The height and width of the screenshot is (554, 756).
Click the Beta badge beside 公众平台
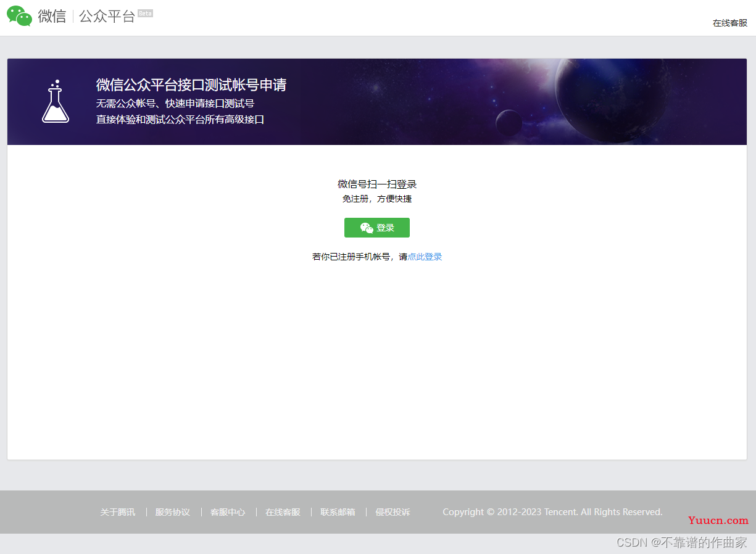pos(145,13)
